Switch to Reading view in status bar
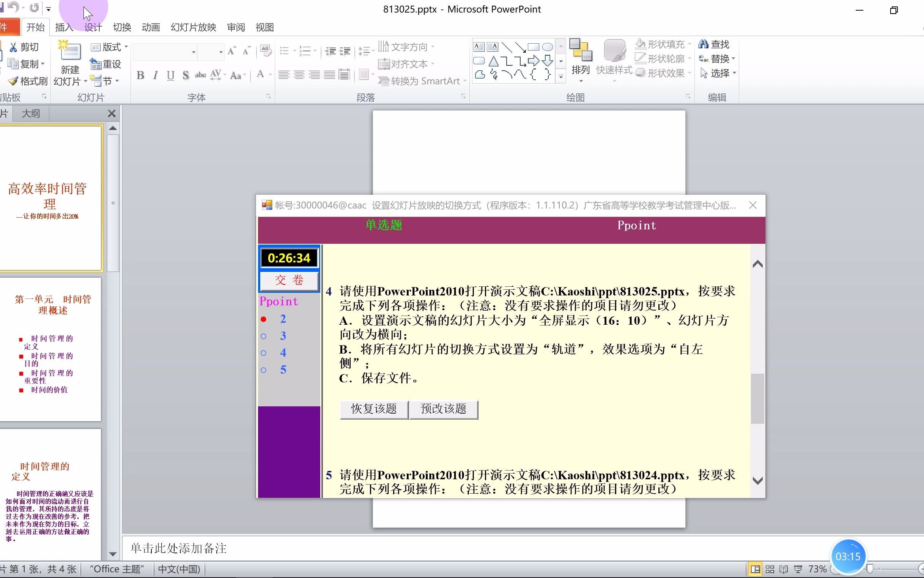This screenshot has width=924, height=578. [x=784, y=569]
